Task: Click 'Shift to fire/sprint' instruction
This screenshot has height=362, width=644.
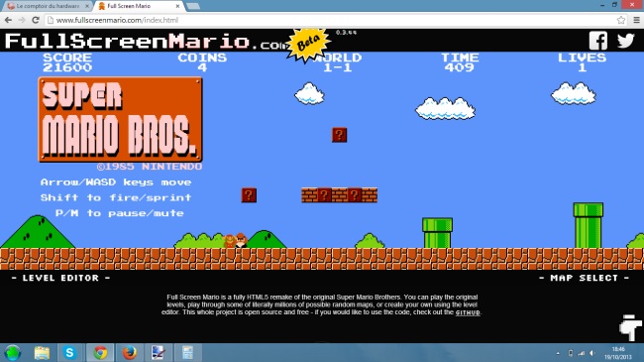Action: (116, 198)
